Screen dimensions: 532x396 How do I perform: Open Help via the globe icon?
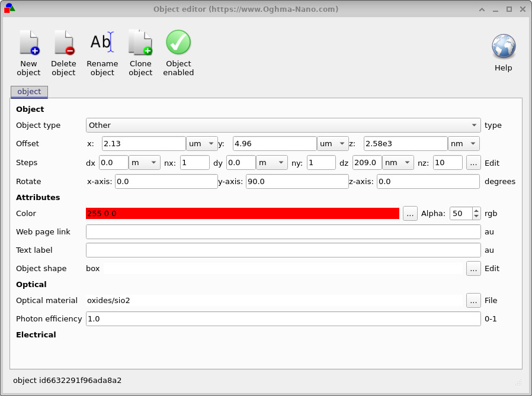(x=504, y=46)
